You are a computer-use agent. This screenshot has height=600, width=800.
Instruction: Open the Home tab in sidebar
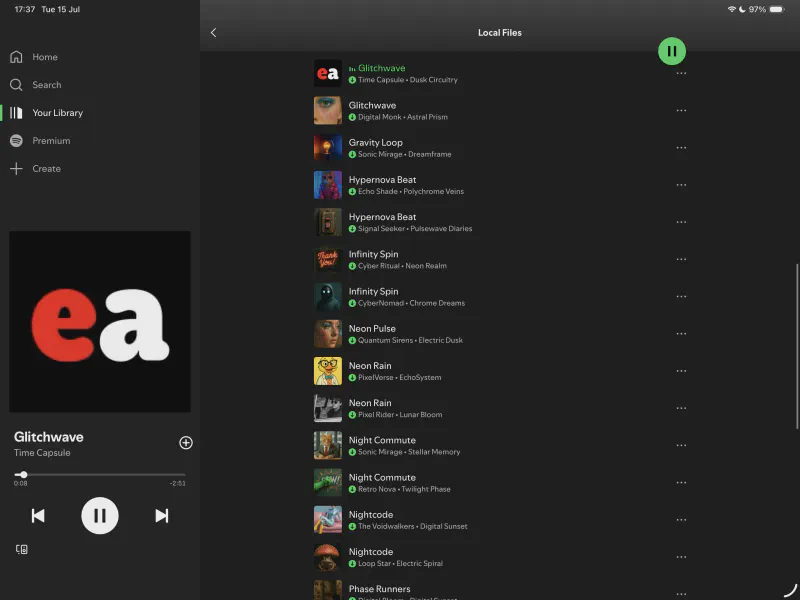[x=44, y=57]
